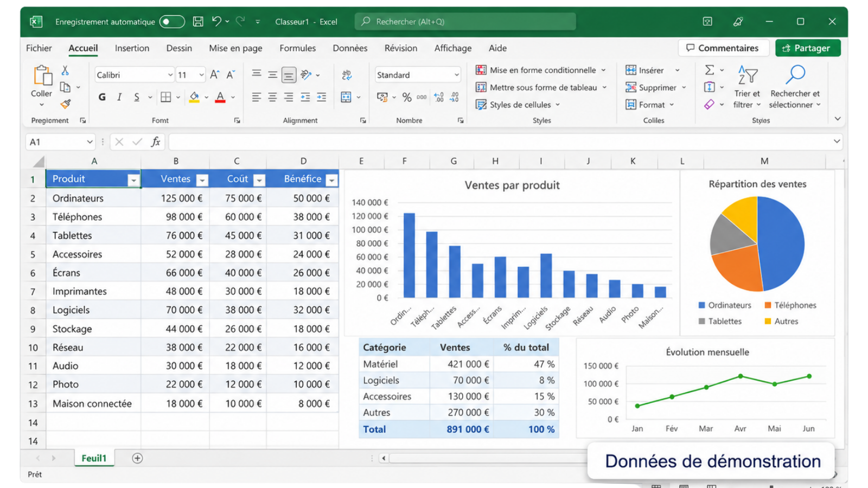Open the Ventes column filter dropdown
868x488 pixels.
pos(202,180)
